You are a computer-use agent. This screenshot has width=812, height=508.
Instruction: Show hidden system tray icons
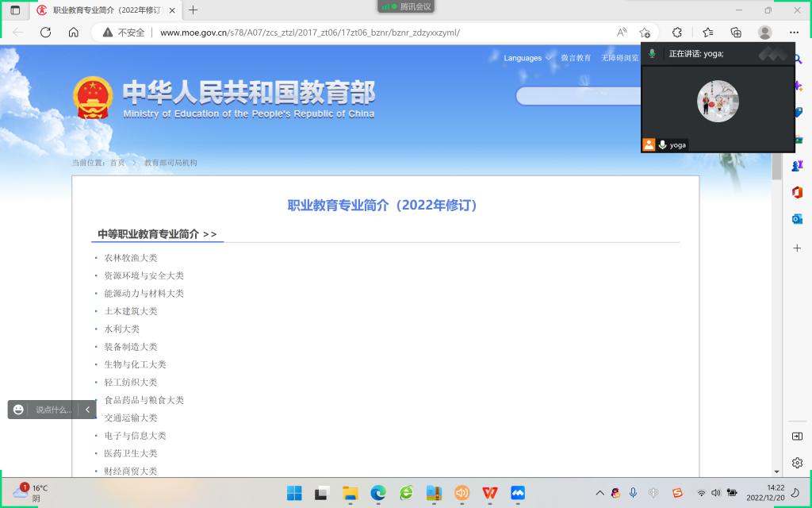(x=599, y=493)
